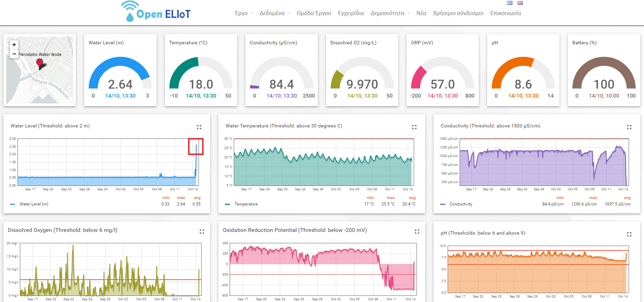Viewport: 644px width, 302px height.
Task: Click the Dissolved Oxygen chart title
Action: coord(63,230)
